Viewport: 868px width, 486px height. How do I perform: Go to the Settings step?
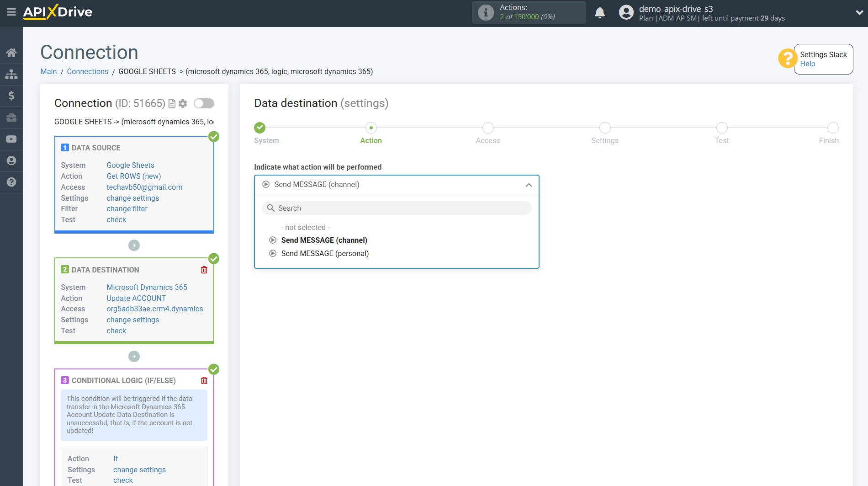[x=605, y=128]
